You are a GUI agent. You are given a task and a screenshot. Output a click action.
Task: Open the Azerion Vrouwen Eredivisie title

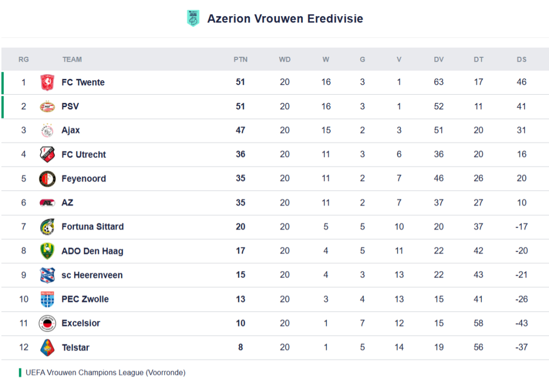point(285,19)
